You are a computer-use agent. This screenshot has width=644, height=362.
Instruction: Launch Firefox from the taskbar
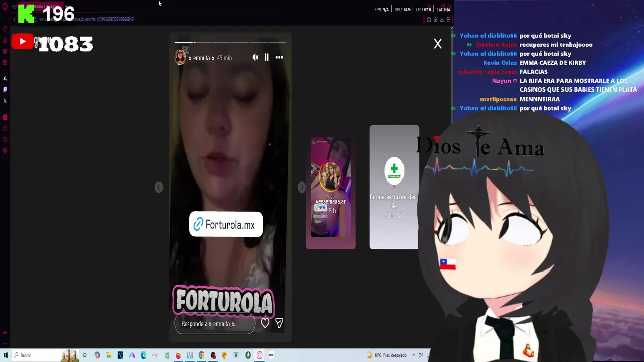point(178,355)
